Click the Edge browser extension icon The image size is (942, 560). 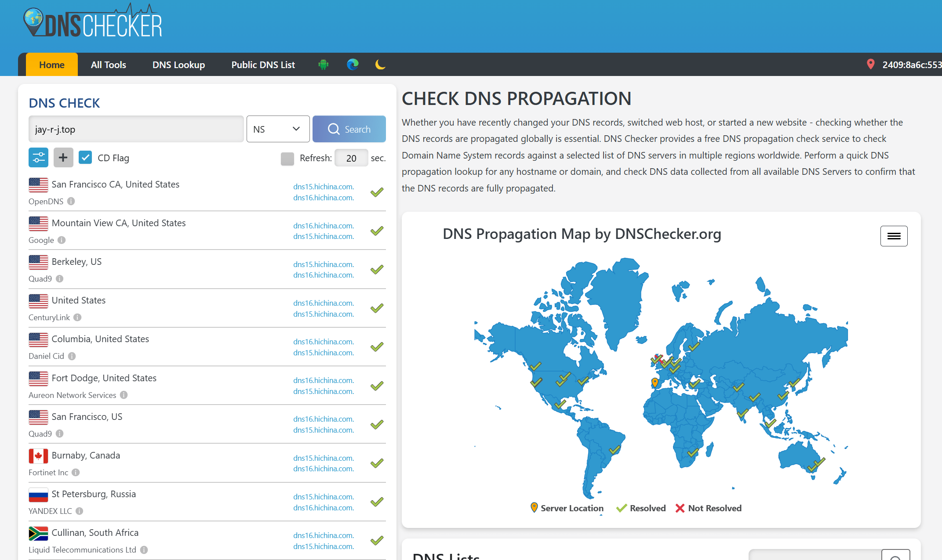(353, 65)
